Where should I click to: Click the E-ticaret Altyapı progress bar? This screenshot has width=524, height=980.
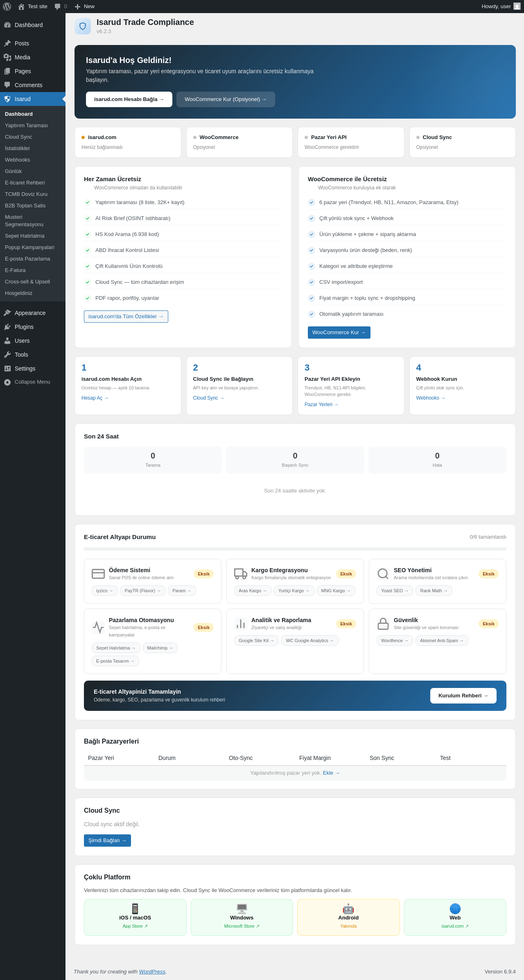[295, 549]
